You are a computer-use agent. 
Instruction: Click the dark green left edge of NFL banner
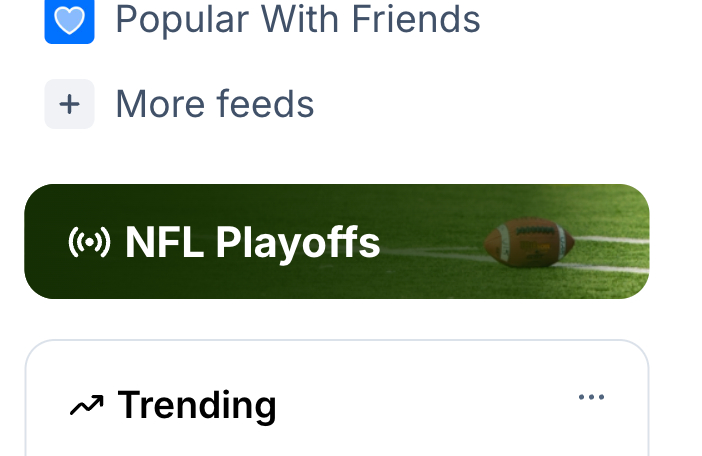coord(42,242)
